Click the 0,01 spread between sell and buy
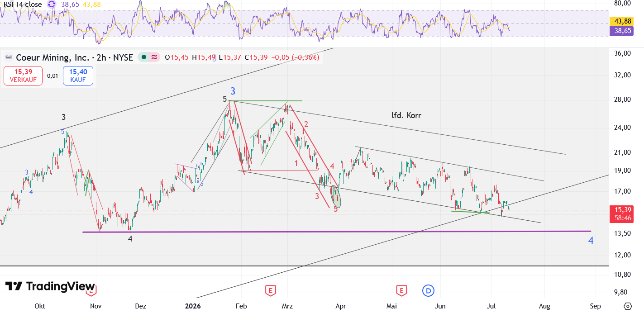 pos(52,76)
